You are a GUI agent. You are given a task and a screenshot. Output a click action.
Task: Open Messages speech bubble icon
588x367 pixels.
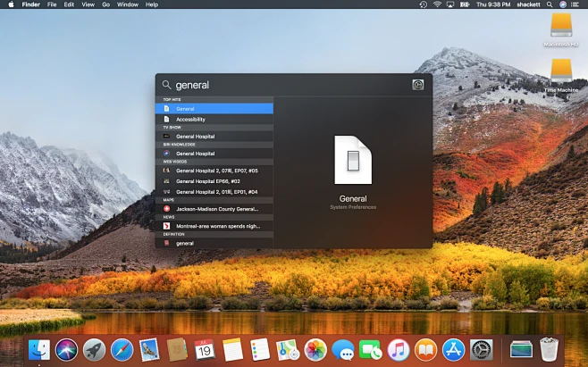click(343, 351)
